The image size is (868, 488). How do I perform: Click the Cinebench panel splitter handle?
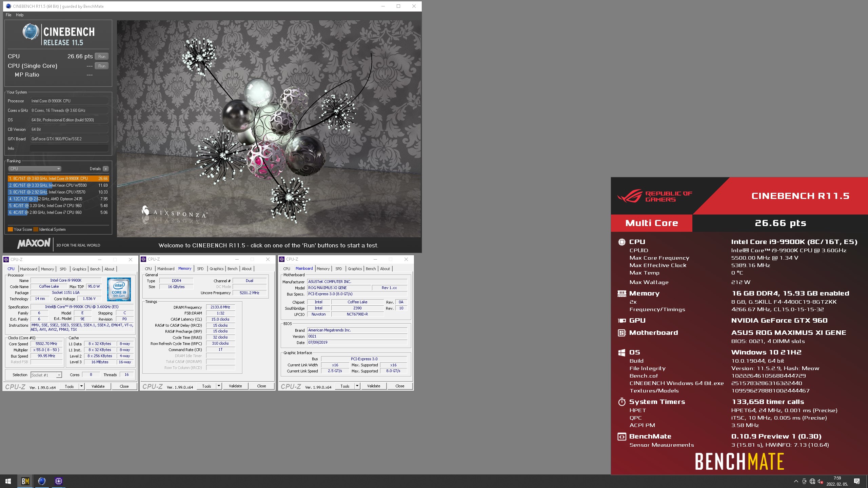pyautogui.click(x=115, y=136)
